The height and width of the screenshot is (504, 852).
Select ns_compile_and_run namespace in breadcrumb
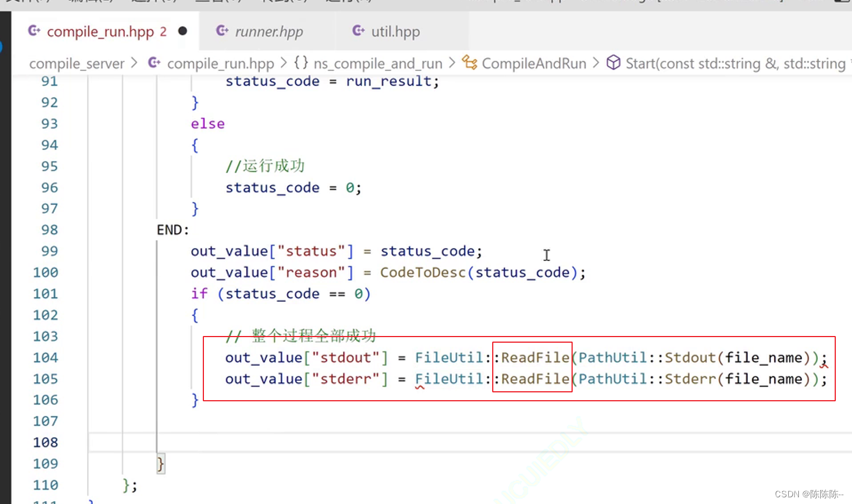click(378, 64)
